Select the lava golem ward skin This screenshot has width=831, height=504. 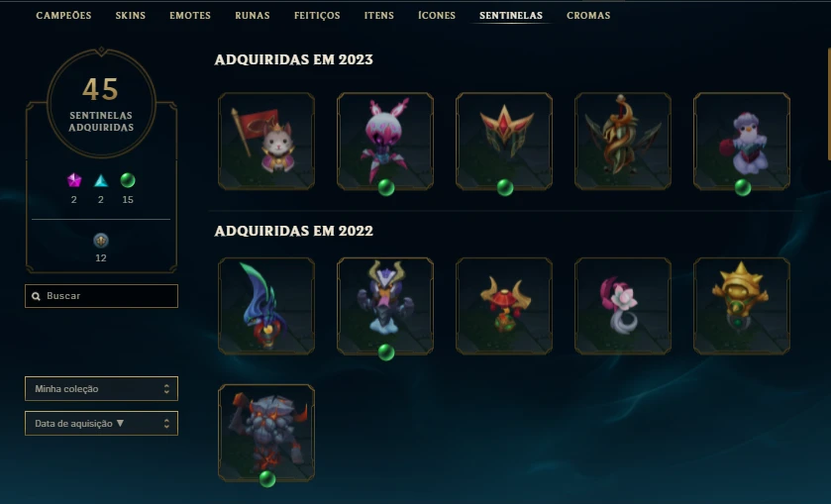(x=266, y=433)
